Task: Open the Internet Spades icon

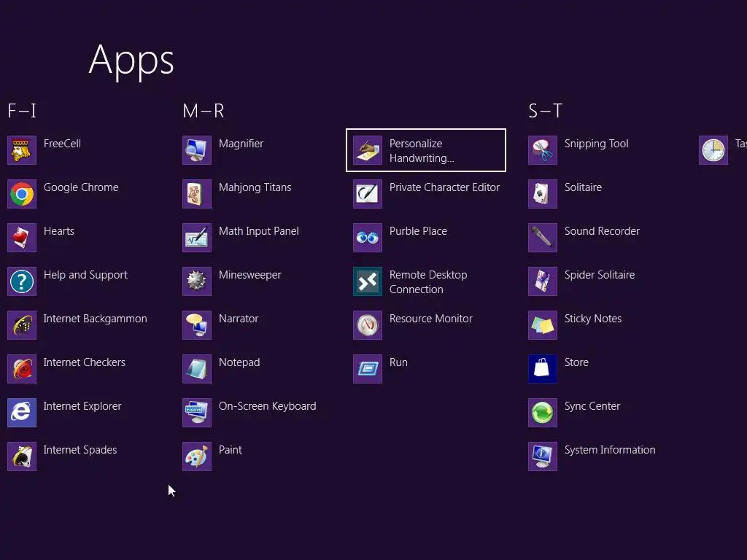Action: tap(22, 456)
